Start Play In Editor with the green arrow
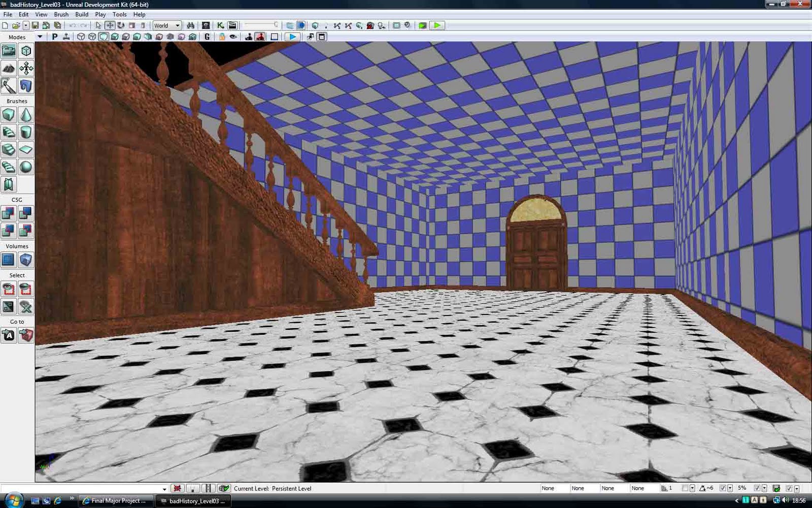Image resolution: width=812 pixels, height=508 pixels. (436, 25)
